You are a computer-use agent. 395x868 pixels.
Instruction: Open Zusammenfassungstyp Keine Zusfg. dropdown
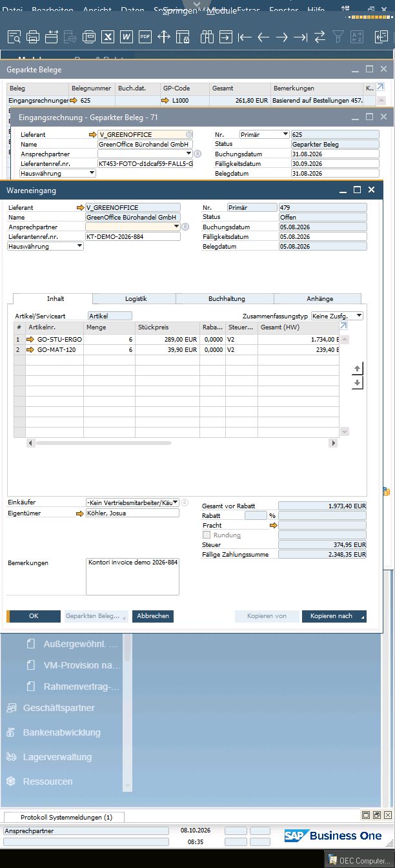tap(360, 316)
